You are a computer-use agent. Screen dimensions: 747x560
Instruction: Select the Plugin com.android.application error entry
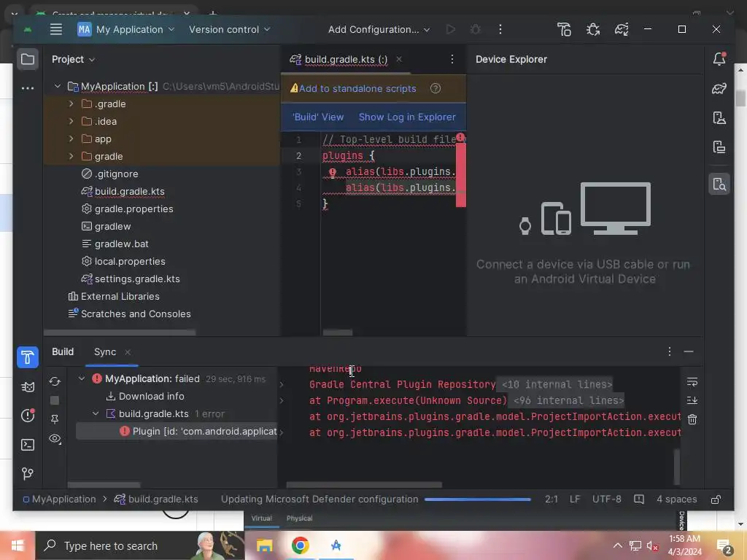point(177,432)
